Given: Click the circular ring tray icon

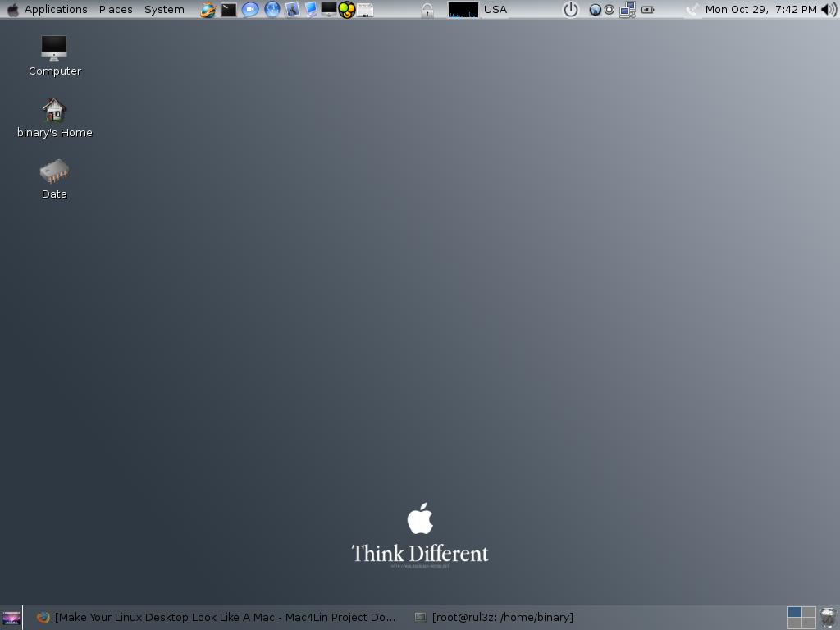Looking at the screenshot, I should pos(609,10).
